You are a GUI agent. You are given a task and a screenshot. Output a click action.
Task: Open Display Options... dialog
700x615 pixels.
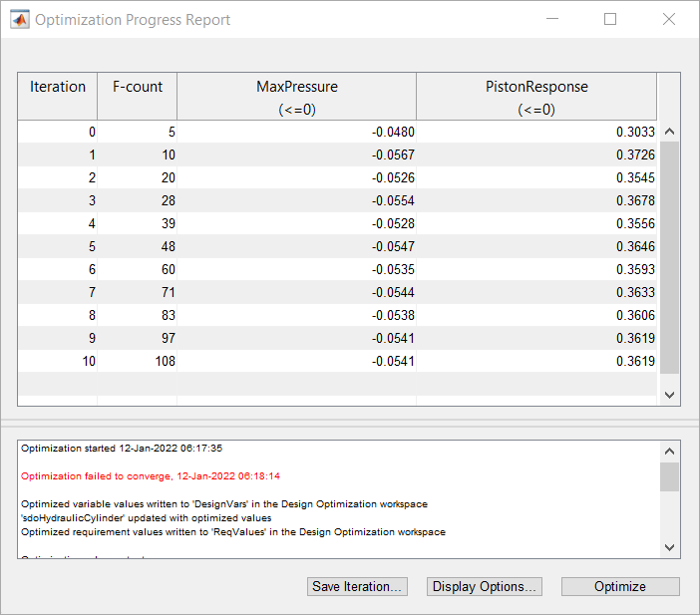[x=485, y=586]
